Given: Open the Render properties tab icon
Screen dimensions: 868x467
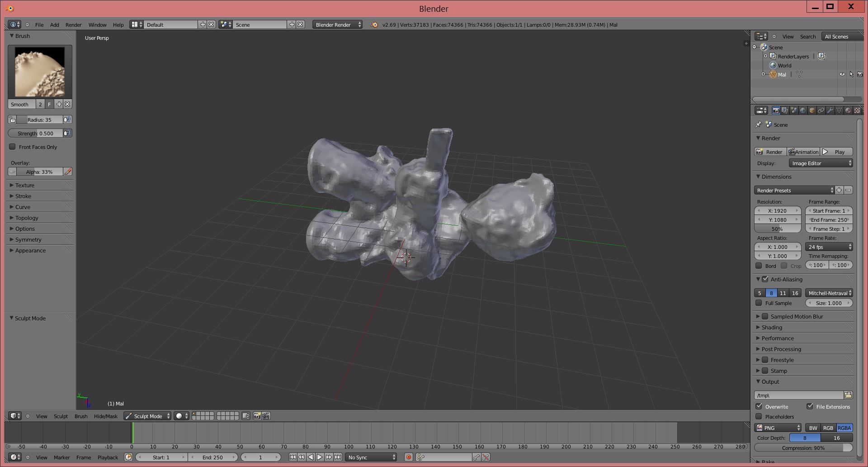Looking at the screenshot, I should pos(776,110).
